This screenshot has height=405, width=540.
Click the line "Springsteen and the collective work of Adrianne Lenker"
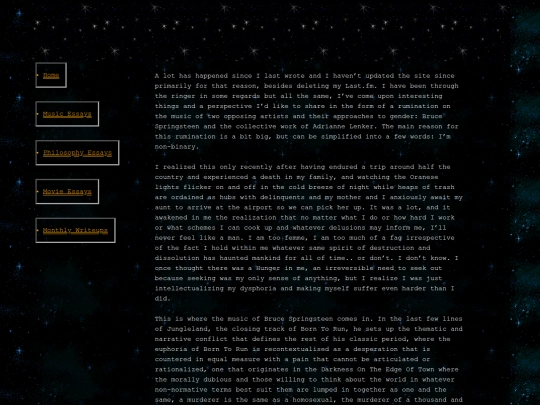pos(307,126)
